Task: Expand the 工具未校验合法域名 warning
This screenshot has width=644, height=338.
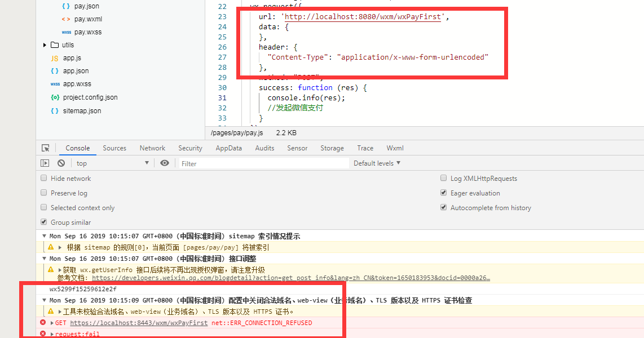Action: click(x=60, y=312)
